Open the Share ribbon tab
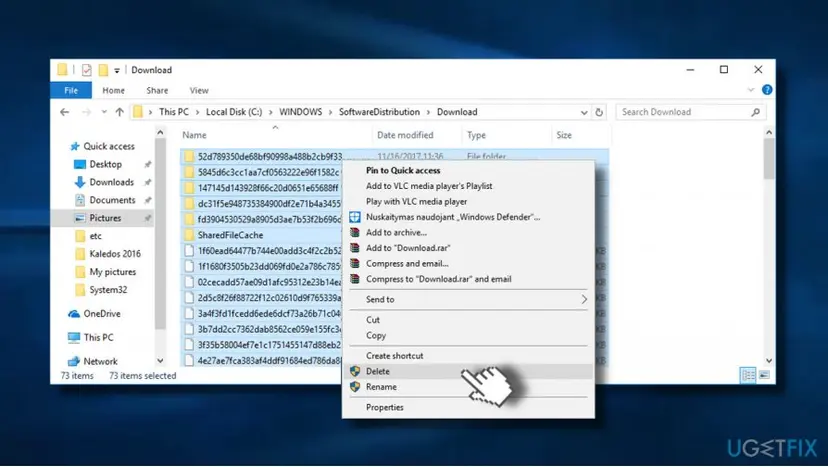The image size is (828, 467). (157, 90)
